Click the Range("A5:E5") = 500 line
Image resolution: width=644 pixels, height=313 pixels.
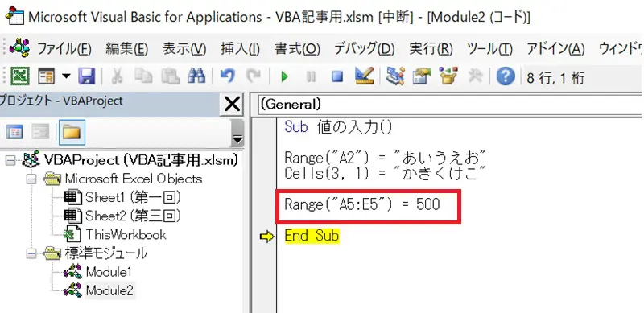[361, 204]
